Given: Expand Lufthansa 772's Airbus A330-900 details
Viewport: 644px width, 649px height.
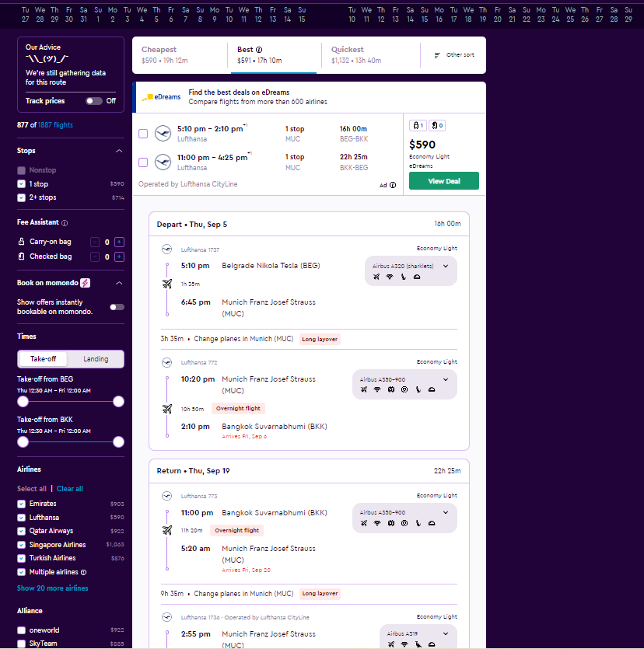Looking at the screenshot, I should coord(446,379).
